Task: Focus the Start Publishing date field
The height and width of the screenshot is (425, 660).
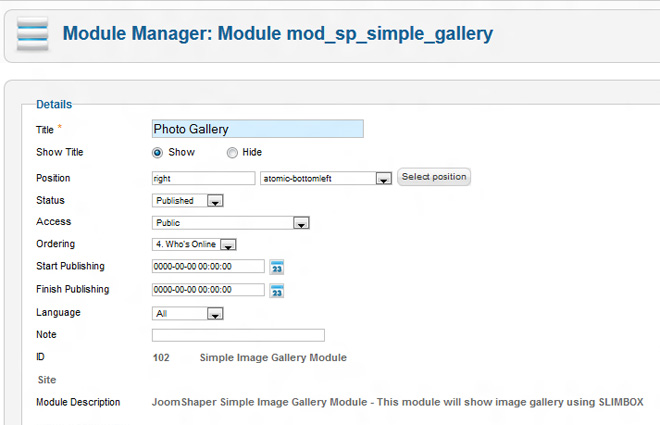Action: click(208, 267)
